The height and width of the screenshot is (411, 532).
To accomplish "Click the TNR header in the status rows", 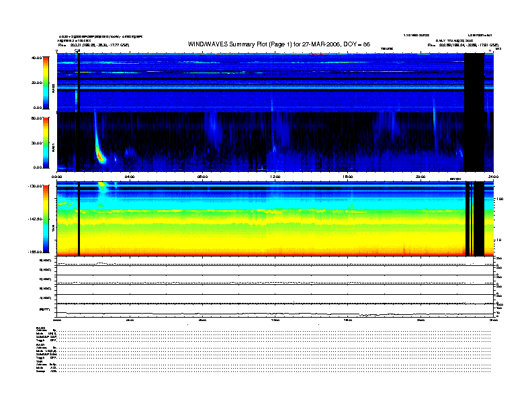I will [39, 362].
